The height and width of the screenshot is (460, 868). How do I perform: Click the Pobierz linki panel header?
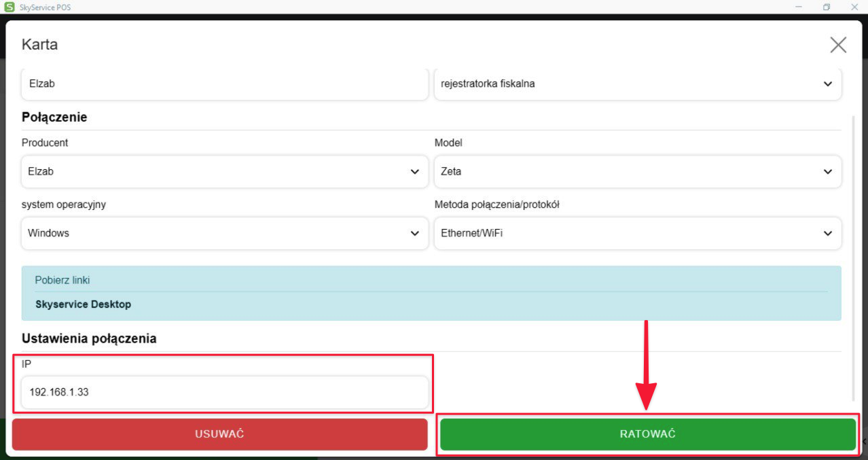[x=62, y=280]
